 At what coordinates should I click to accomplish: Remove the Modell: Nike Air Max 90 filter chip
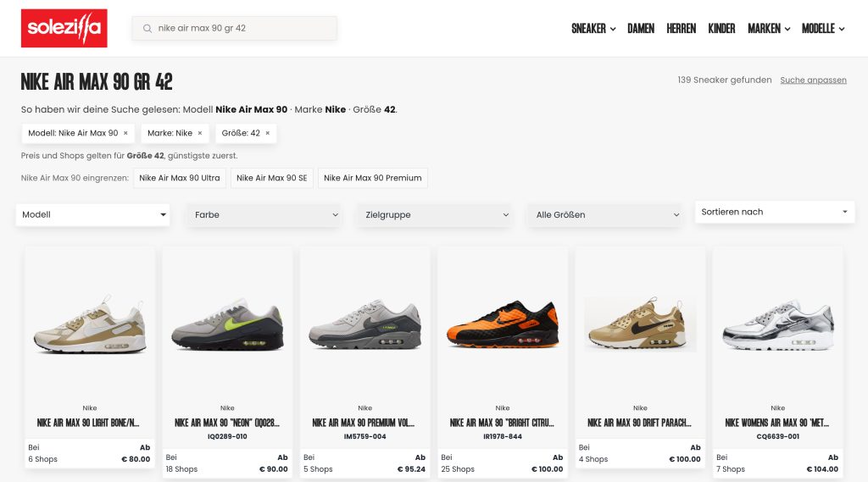(125, 133)
